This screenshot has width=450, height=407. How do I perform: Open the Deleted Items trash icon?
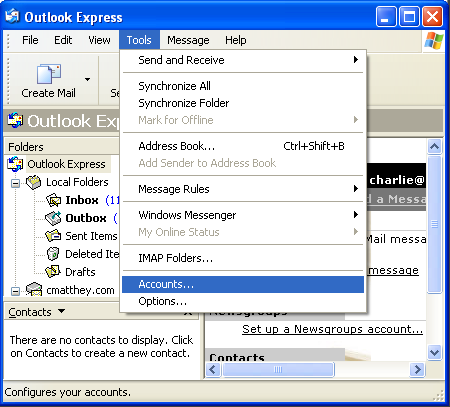click(x=53, y=254)
